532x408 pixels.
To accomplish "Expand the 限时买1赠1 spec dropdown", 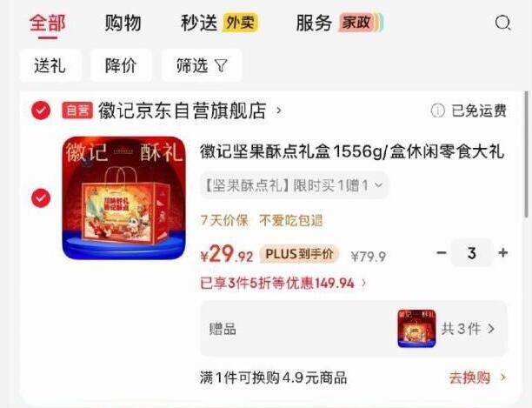I will click(x=294, y=185).
